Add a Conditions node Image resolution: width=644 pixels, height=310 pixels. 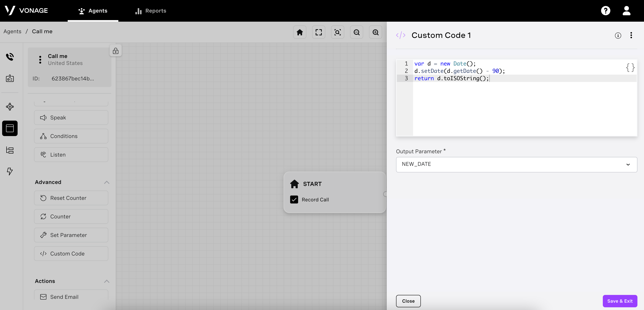(71, 136)
